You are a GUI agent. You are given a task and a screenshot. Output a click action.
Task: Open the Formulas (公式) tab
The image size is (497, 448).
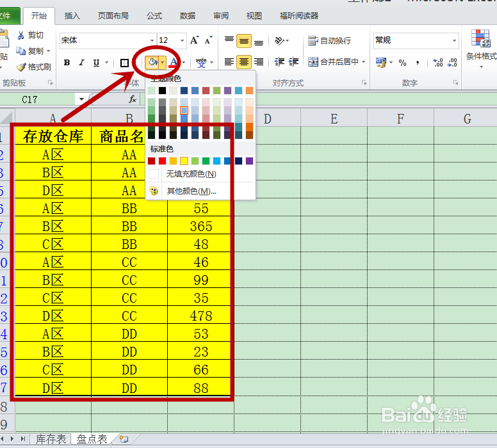(x=154, y=16)
